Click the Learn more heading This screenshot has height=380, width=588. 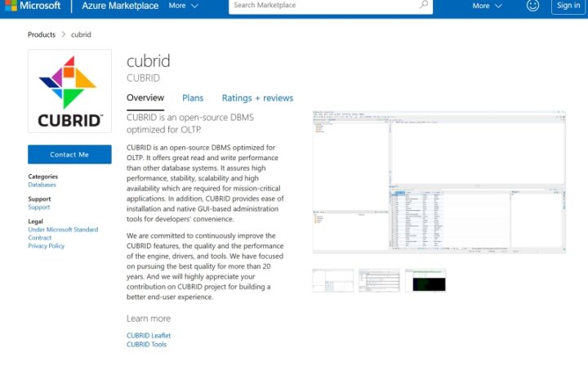tap(149, 319)
